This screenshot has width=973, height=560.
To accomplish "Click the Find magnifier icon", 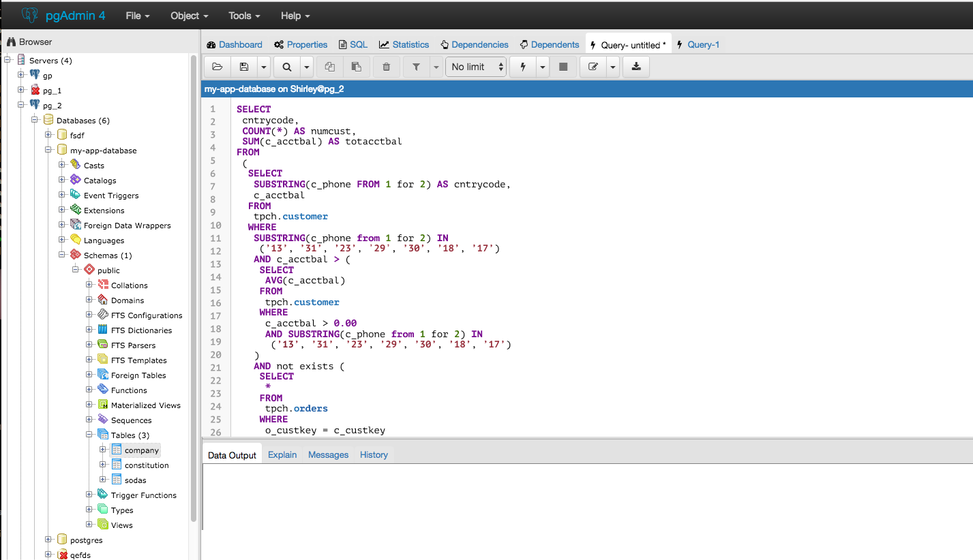I will pos(287,67).
